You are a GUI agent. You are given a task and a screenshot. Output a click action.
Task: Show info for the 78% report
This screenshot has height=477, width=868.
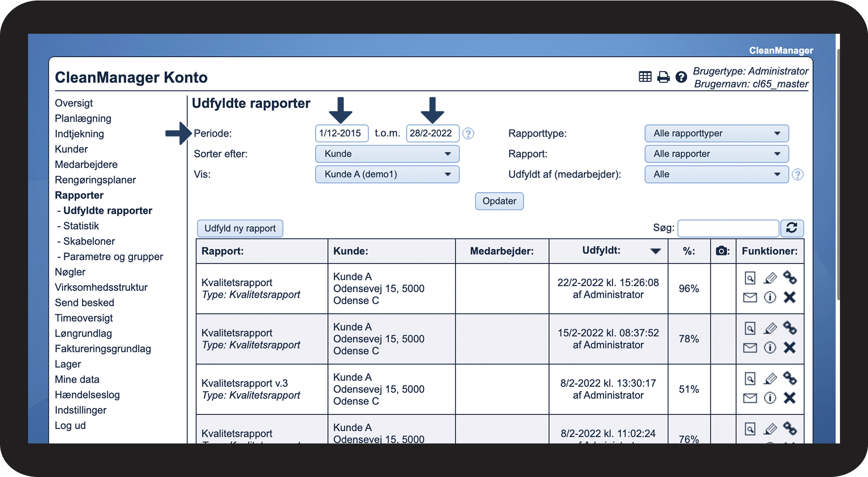(x=770, y=348)
